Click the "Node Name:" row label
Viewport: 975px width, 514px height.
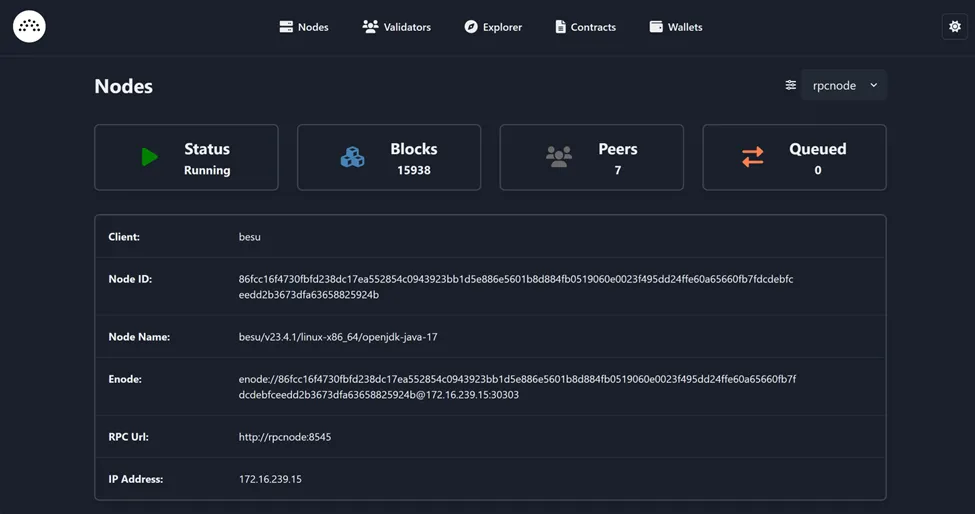(139, 337)
